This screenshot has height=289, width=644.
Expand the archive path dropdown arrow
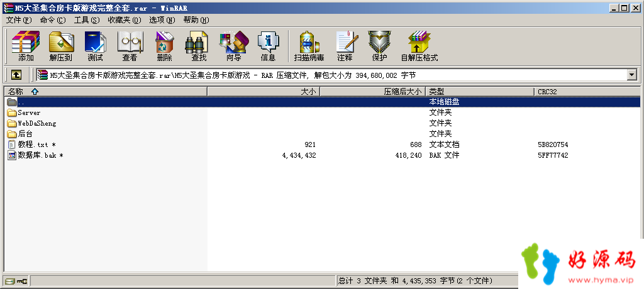pyautogui.click(x=631, y=75)
